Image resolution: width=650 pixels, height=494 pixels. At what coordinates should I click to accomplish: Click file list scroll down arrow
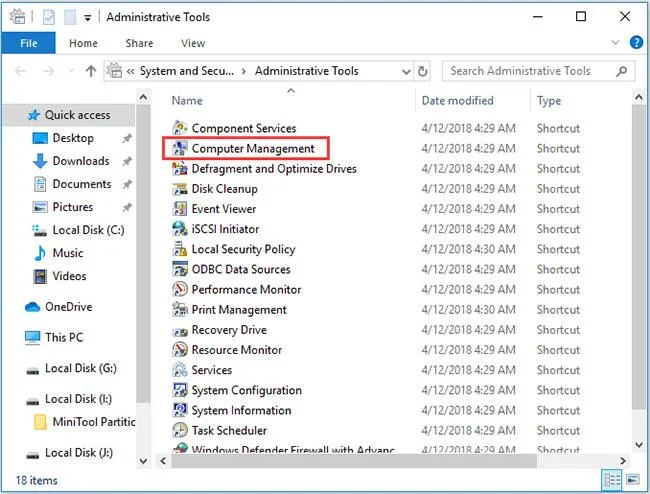[x=638, y=445]
